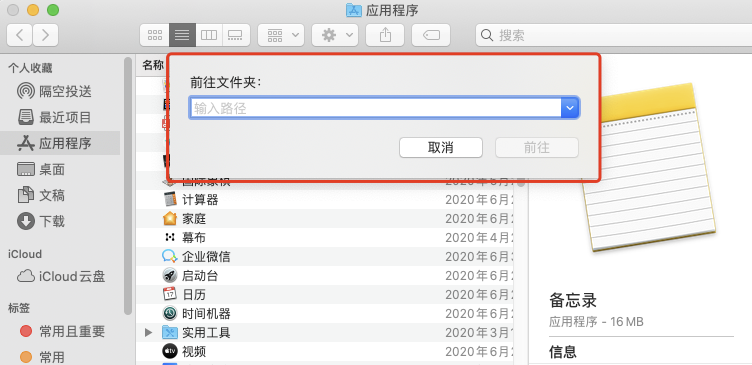Viewport: 752px width, 365px height.
Task: Select 下载 in the sidebar
Action: (x=60, y=221)
